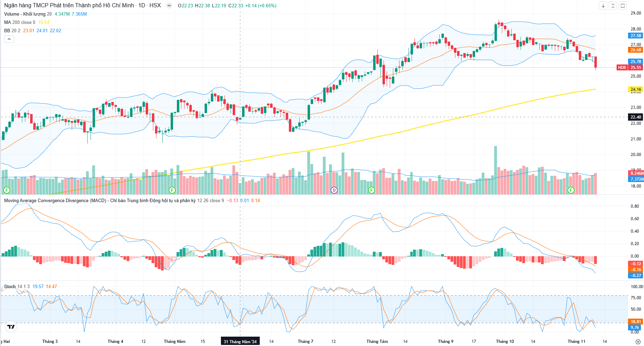This screenshot has width=644, height=346.
Task: Click the Tháng 11 time axis label
Action: (576, 341)
